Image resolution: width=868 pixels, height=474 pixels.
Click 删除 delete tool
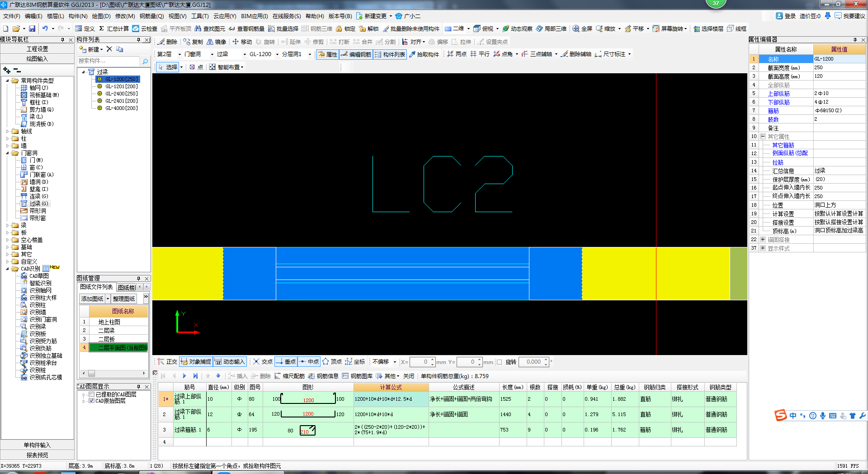(167, 42)
